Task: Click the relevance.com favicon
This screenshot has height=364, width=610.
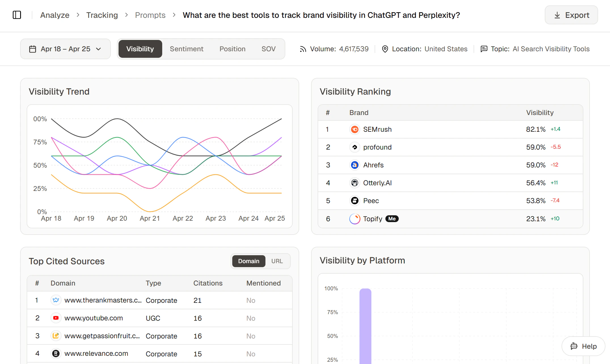Action: [56, 354]
